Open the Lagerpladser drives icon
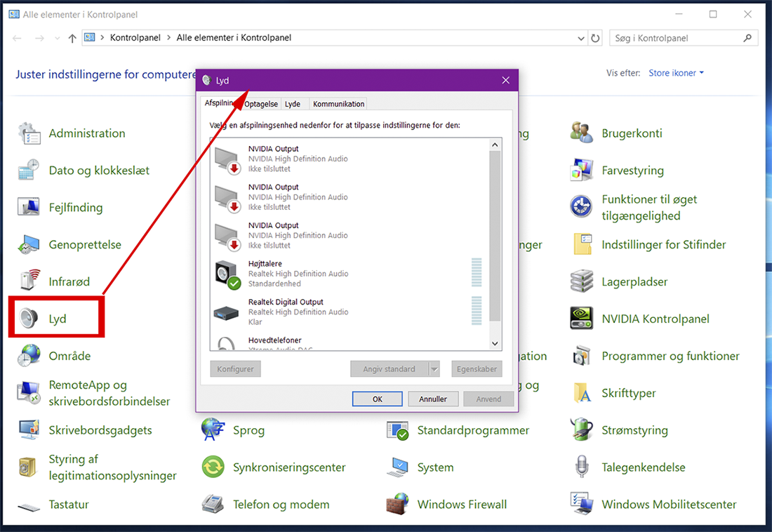Viewport: 772px width, 532px height. click(x=582, y=281)
